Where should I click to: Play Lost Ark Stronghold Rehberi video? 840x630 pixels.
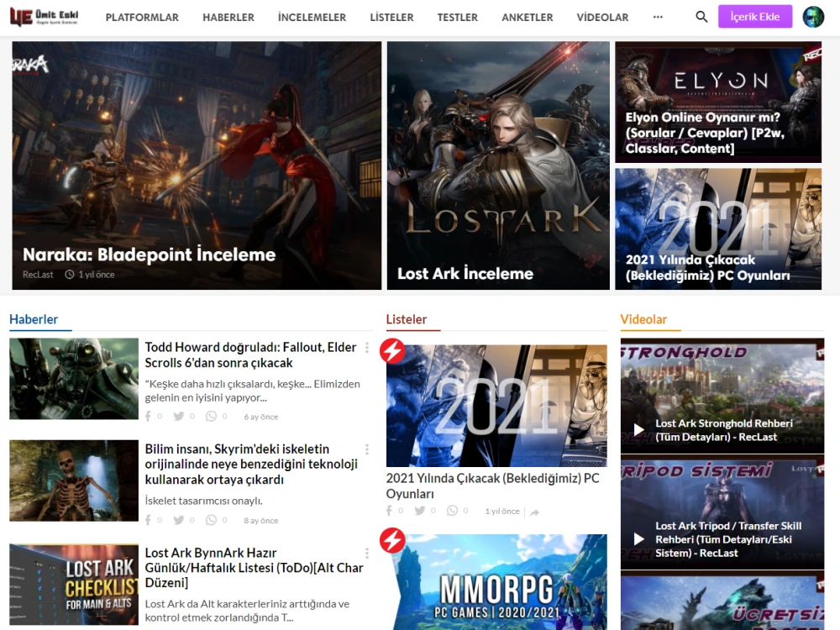click(x=638, y=429)
